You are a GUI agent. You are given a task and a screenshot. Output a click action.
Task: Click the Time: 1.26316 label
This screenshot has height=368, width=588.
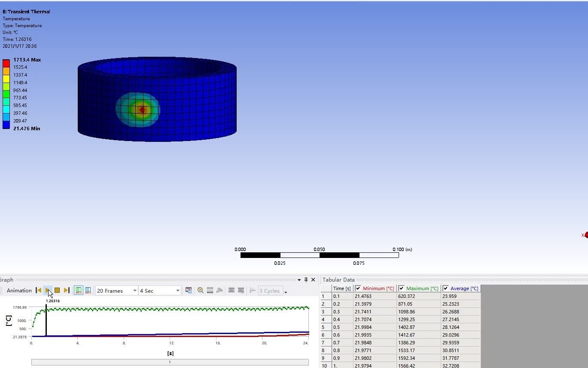click(17, 39)
